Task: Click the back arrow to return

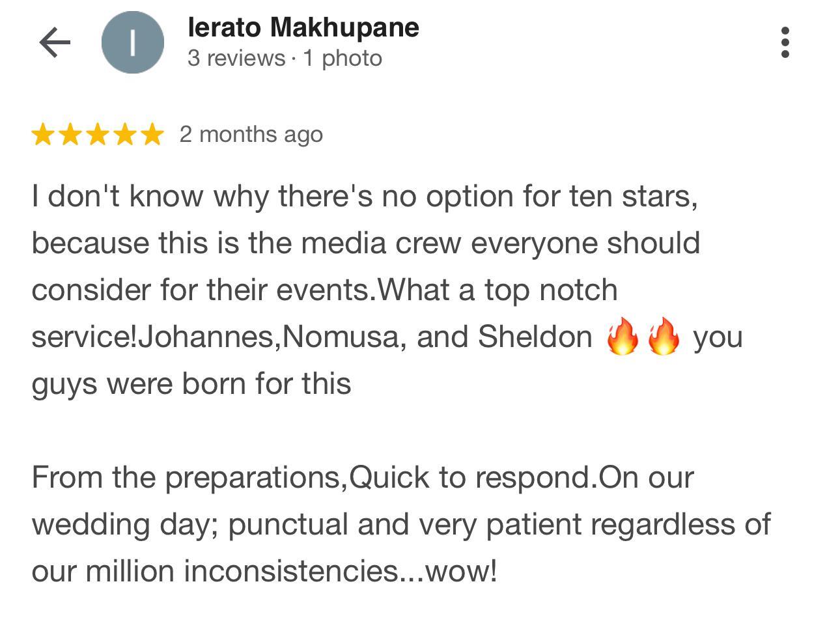Action: (x=53, y=42)
